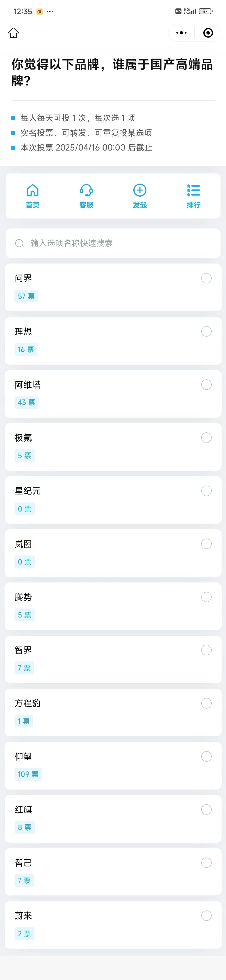
Task: Tap the 极氪 option card
Action: tap(113, 447)
